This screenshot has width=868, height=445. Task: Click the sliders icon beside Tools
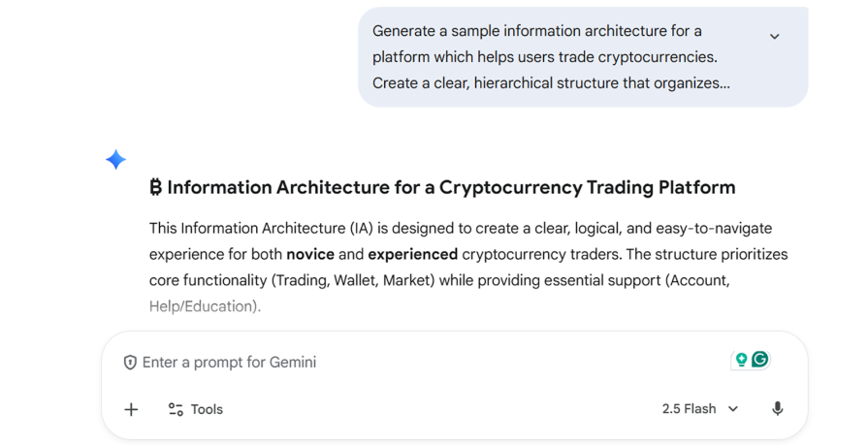176,409
